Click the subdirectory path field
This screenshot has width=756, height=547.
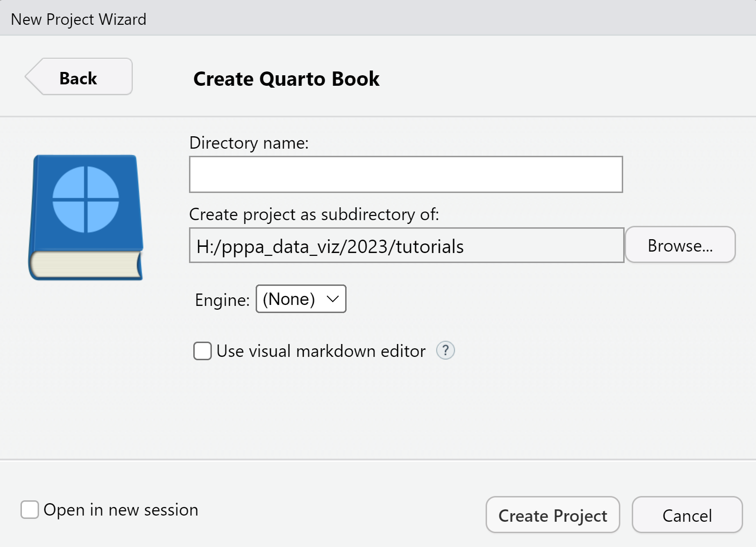407,245
